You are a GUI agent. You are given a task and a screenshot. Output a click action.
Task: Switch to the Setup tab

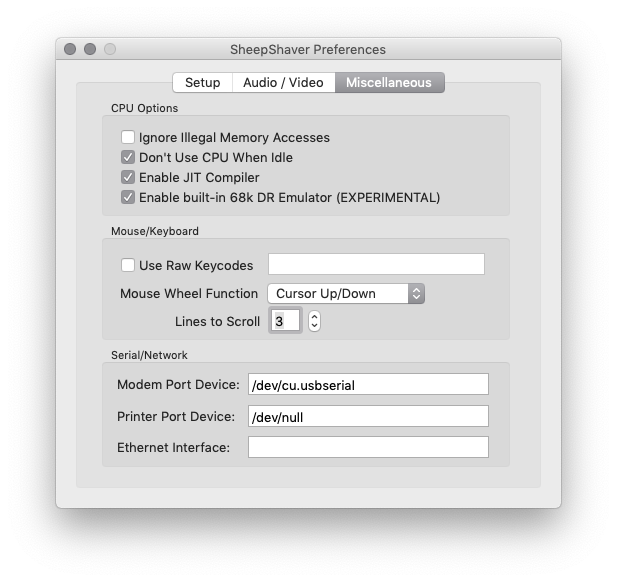[x=202, y=83]
